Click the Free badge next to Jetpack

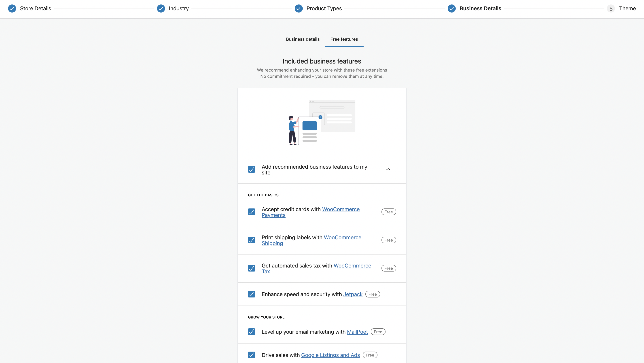[x=373, y=294]
